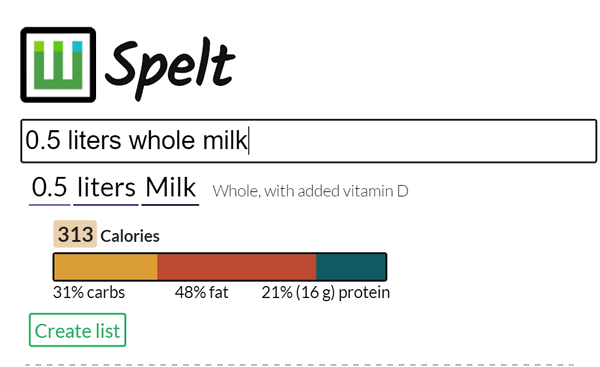Click the 48% fat label
600x367 pixels.
pos(202,293)
